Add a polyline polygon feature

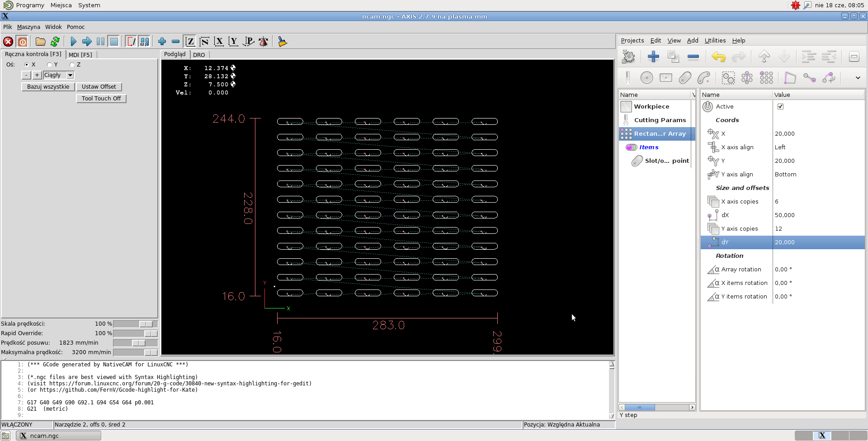click(790, 78)
